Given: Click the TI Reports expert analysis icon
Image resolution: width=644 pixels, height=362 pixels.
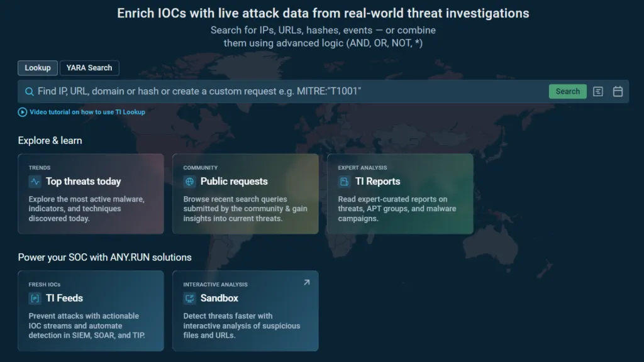Looking at the screenshot, I should click(343, 181).
